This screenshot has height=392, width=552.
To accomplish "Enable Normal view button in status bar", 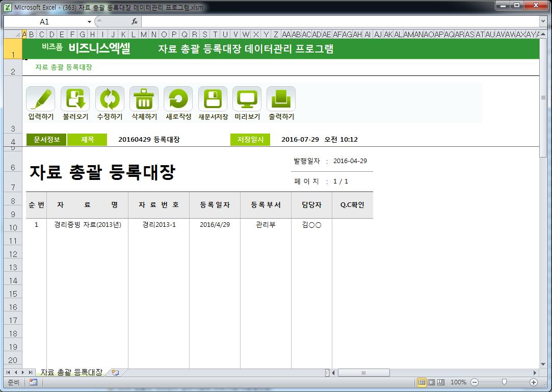I will (x=422, y=382).
